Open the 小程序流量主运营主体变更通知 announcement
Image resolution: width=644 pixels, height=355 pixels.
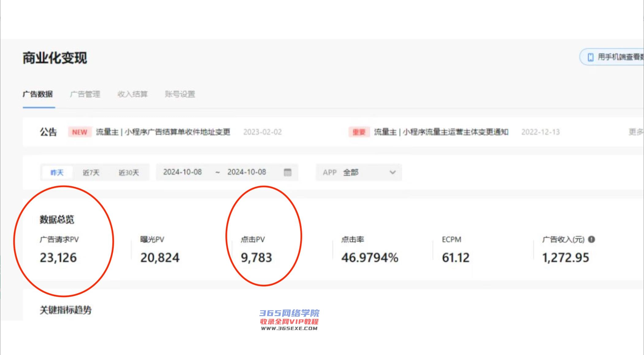tap(441, 132)
